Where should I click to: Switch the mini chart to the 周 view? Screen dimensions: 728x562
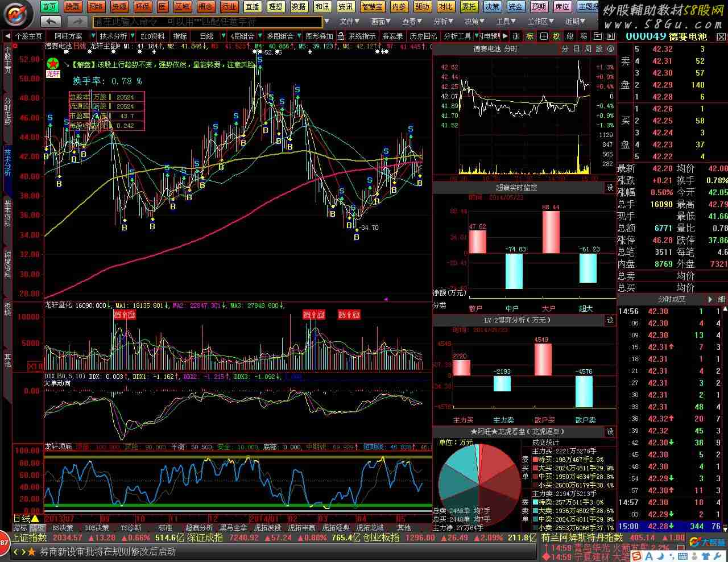pyautogui.click(x=588, y=49)
